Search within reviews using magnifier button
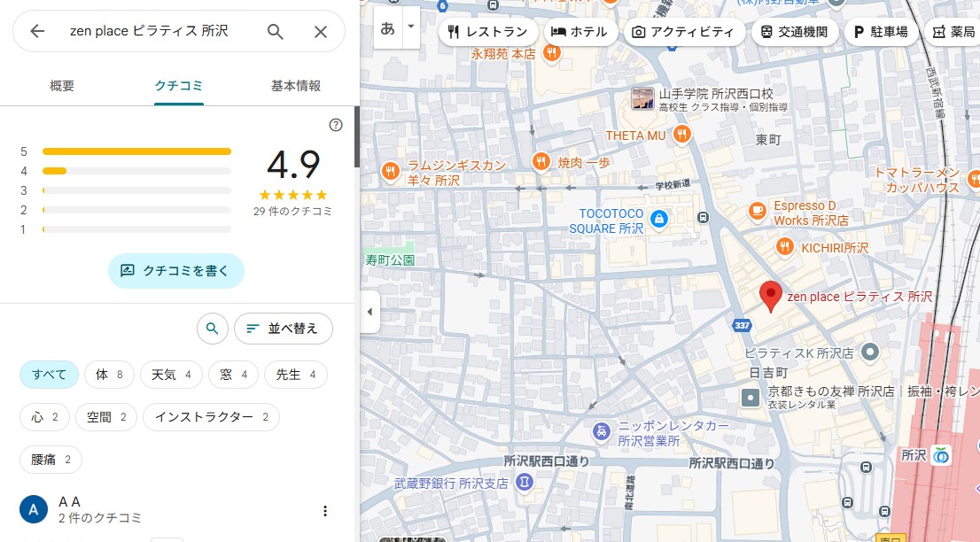Viewport: 980px width, 542px height. tap(212, 329)
